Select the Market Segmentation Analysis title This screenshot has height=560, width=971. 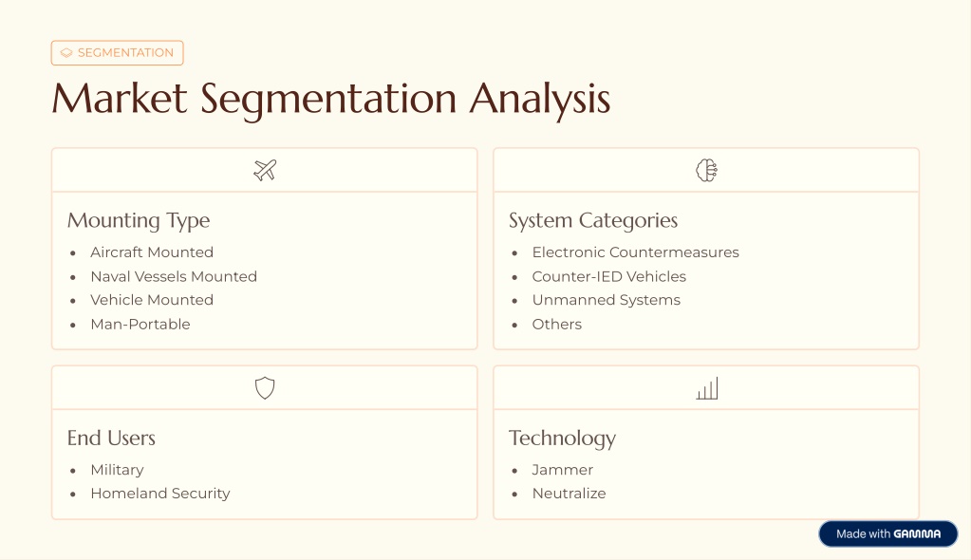(330, 100)
